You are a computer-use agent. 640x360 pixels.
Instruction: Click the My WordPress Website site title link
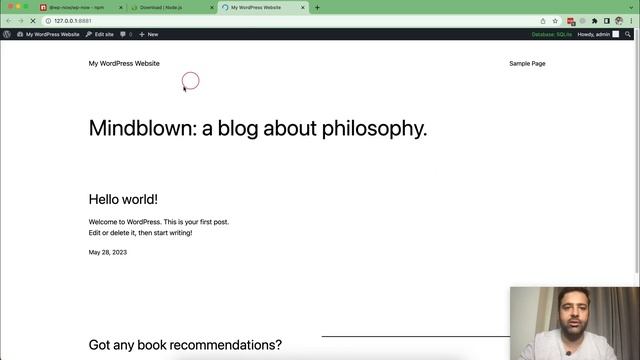pos(124,63)
